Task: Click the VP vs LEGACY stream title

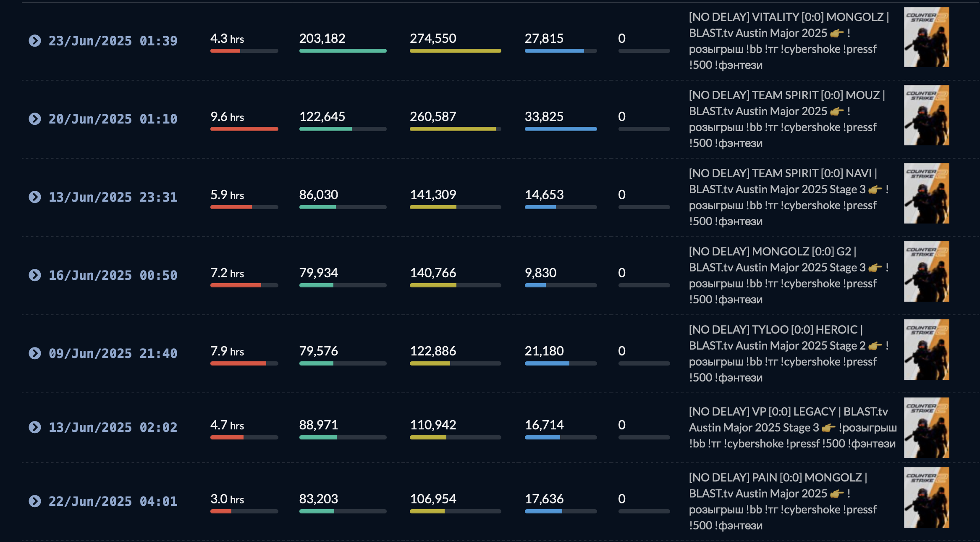Action: click(x=792, y=427)
